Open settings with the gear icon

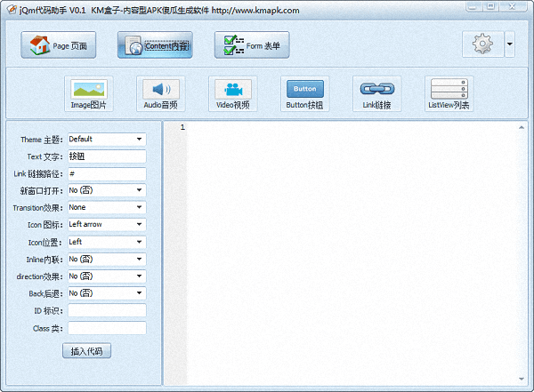482,44
